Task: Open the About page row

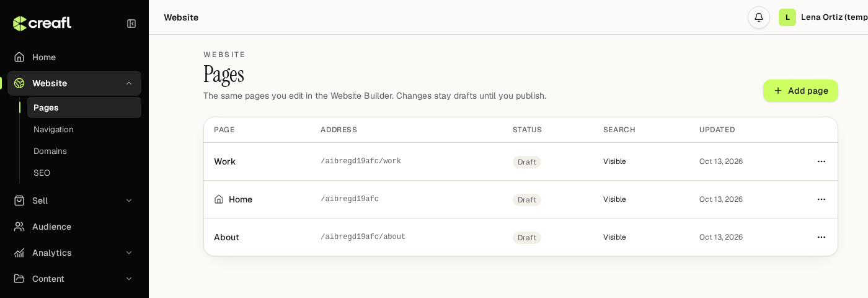Action: 521,237
